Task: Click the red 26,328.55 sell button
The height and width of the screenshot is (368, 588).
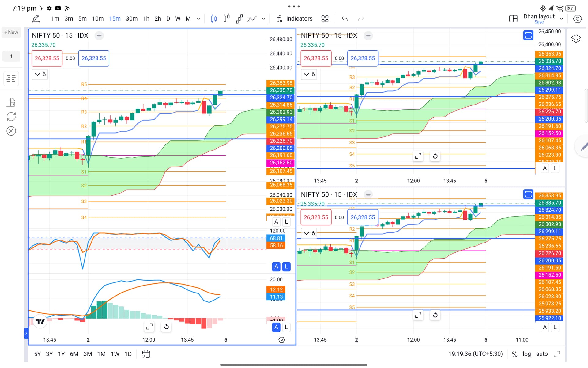Action: tap(47, 58)
